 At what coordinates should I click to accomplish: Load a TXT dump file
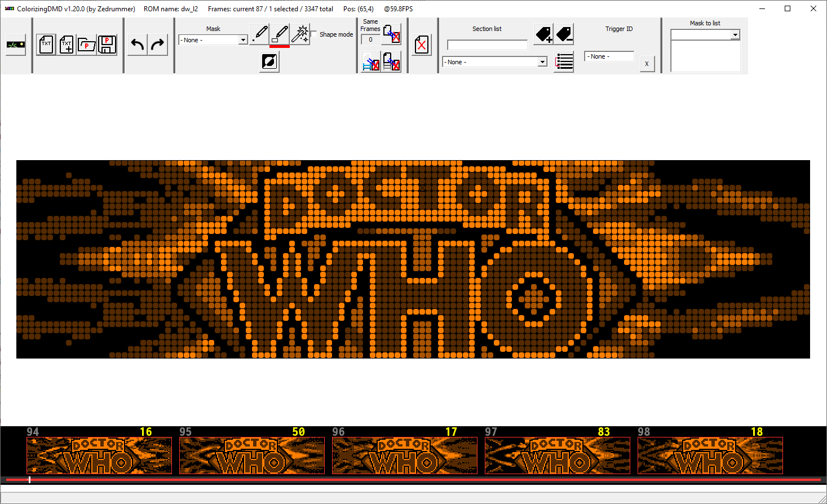pyautogui.click(x=46, y=45)
